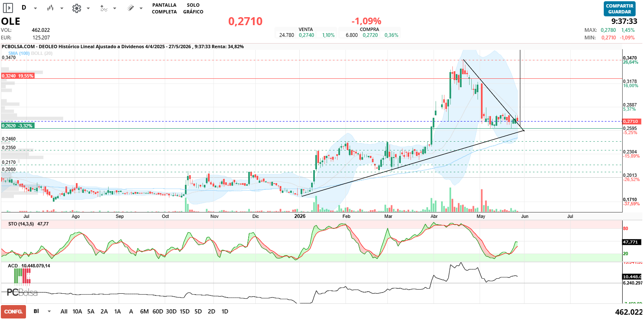Screen dimensions: 644x321
Task: Click the clock time 9:37:33 at top right
Action: coord(624,21)
